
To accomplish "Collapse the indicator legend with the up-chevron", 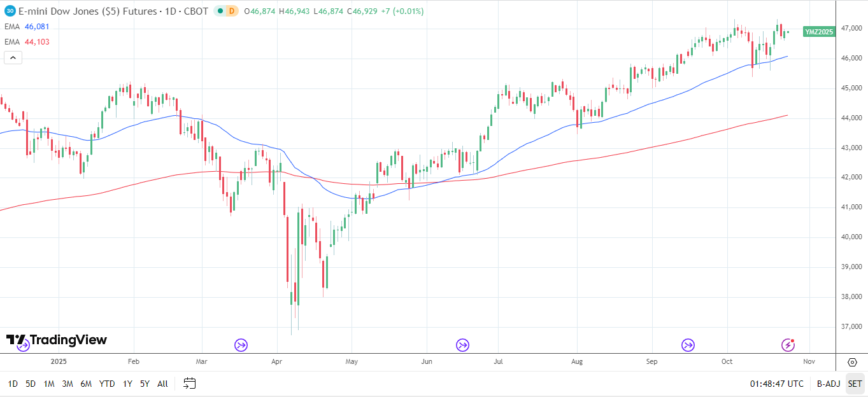I will coord(12,57).
